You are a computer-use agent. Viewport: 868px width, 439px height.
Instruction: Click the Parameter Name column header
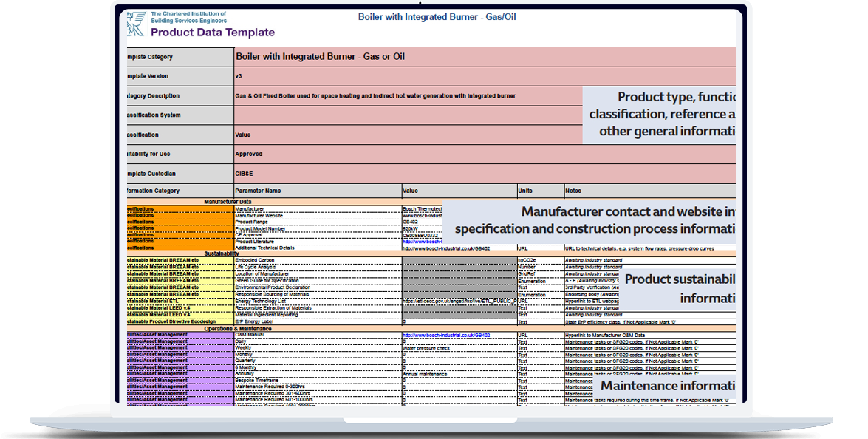317,191
